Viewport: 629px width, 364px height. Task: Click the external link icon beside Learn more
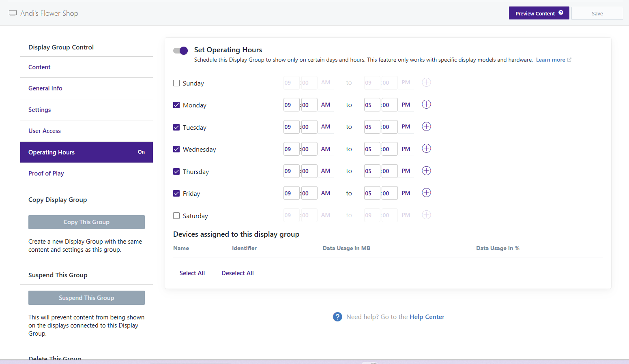click(x=569, y=60)
